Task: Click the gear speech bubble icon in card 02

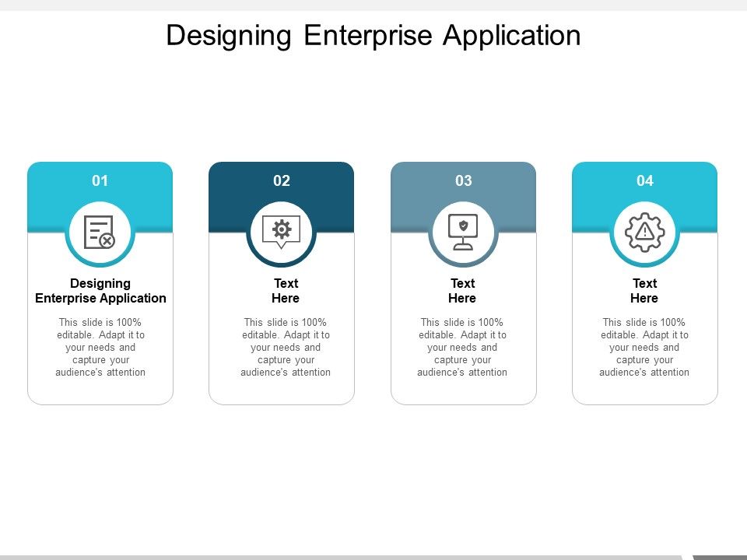Action: [281, 232]
